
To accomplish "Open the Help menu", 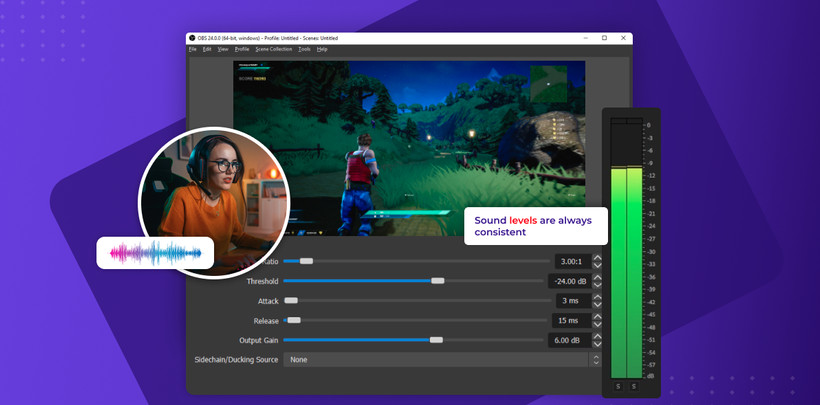I will pyautogui.click(x=322, y=49).
